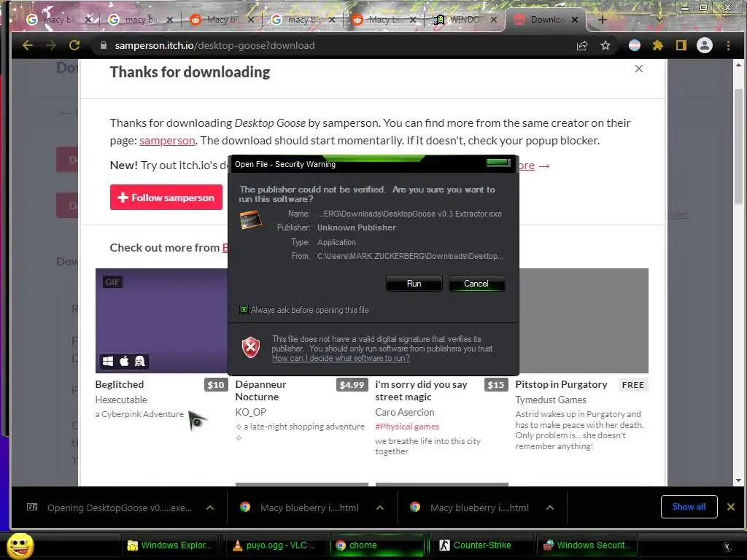Open the tab search chevron

click(659, 20)
